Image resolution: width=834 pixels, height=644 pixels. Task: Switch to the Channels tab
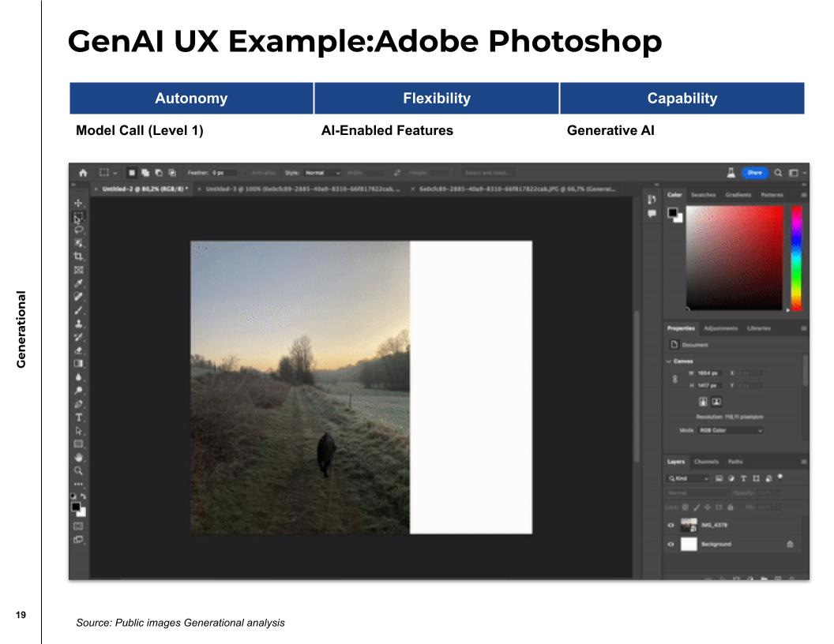click(706, 461)
